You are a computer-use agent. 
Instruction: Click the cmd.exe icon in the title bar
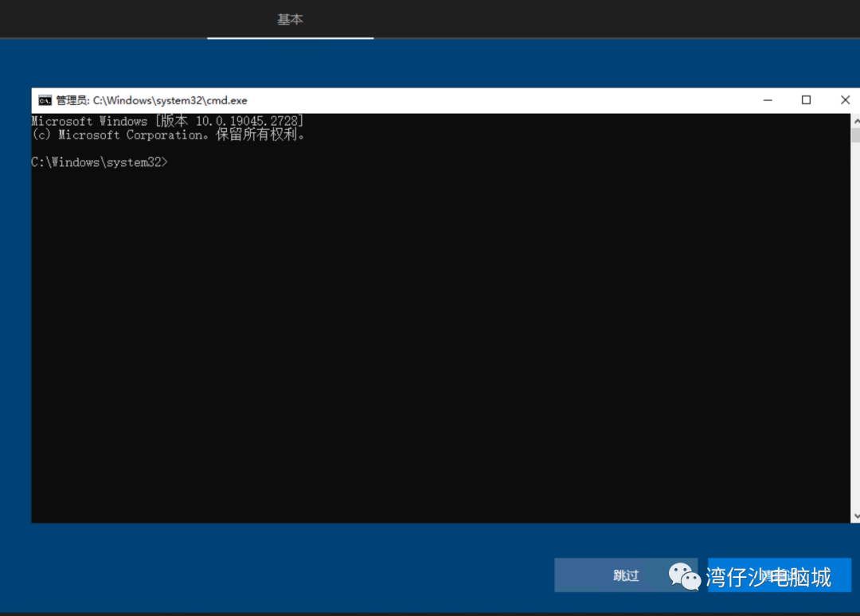pyautogui.click(x=45, y=100)
